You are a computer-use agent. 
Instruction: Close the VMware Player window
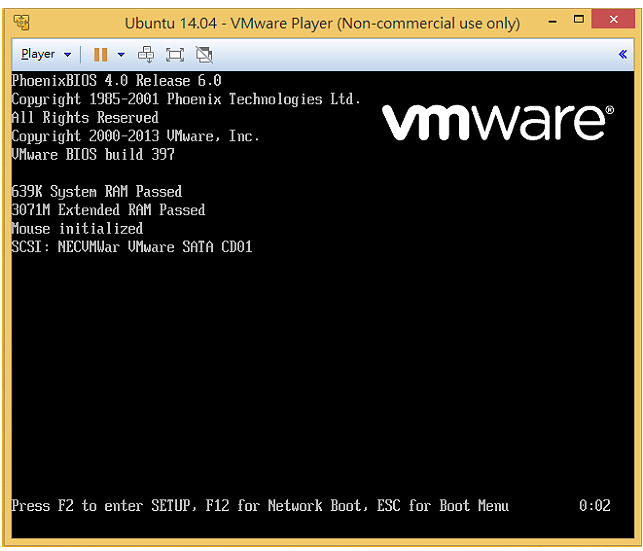(x=613, y=19)
